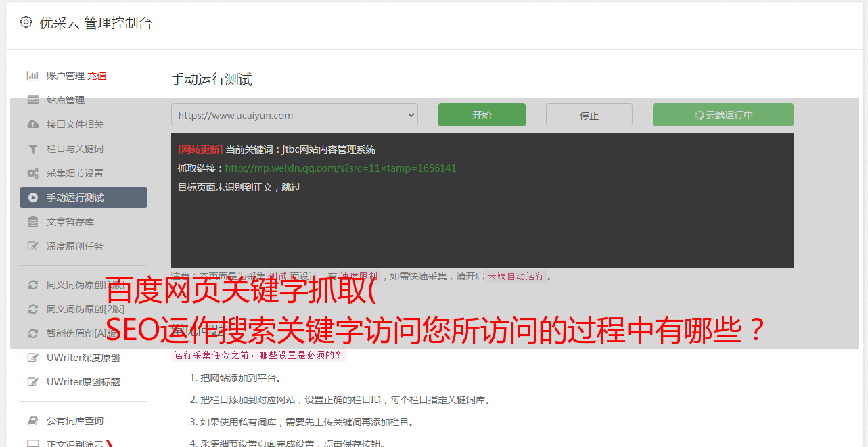
Task: Click the play icon for 手动运行测试
Action: pyautogui.click(x=32, y=197)
